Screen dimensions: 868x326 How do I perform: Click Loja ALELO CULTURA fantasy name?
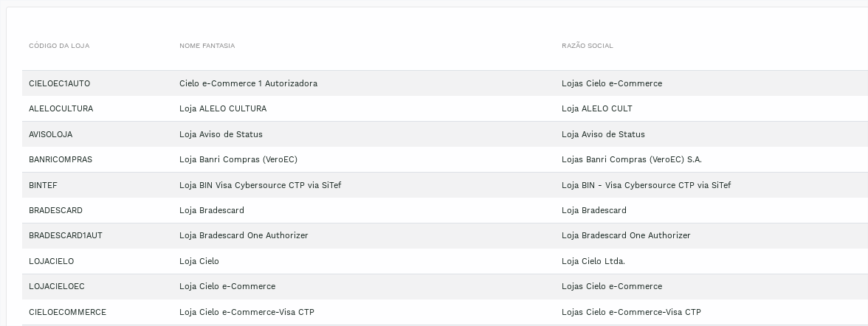click(223, 108)
